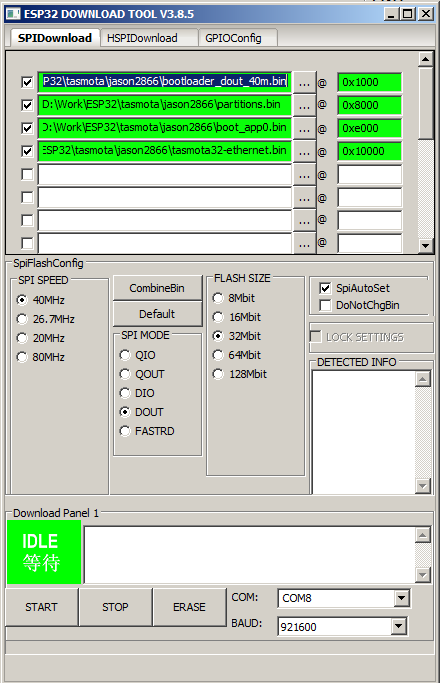Click DETECTED INFO scrollbar down arrow
This screenshot has width=440, height=683.
[x=423, y=485]
